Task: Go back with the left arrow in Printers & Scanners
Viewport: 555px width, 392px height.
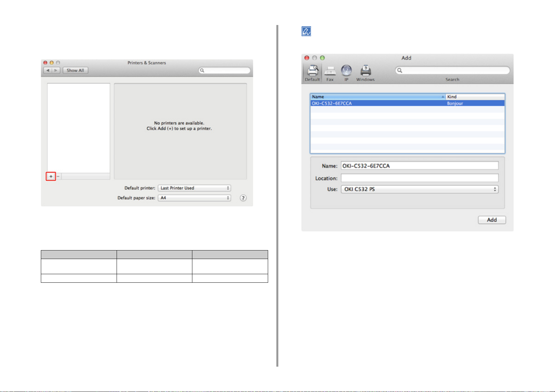Action: [48, 70]
